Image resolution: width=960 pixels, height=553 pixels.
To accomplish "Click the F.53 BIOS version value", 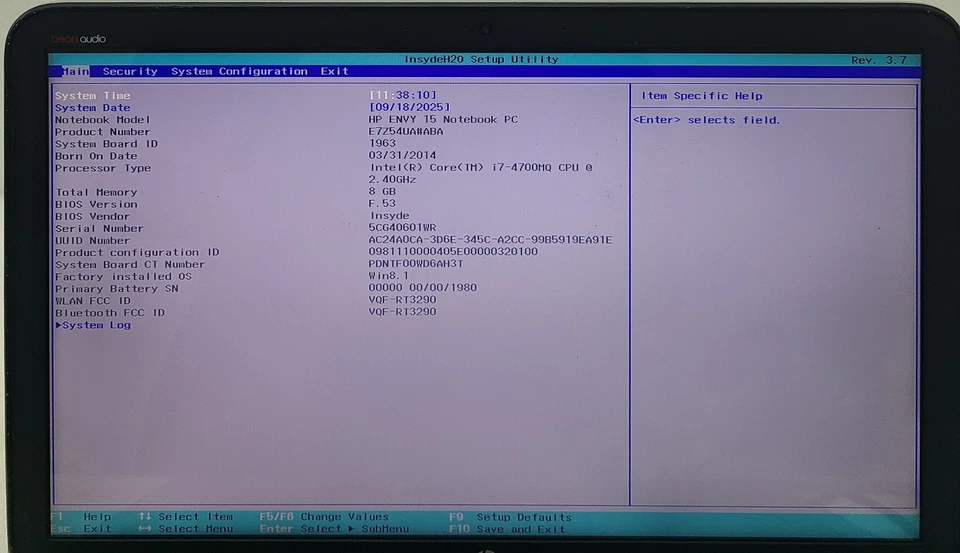I will [x=382, y=203].
